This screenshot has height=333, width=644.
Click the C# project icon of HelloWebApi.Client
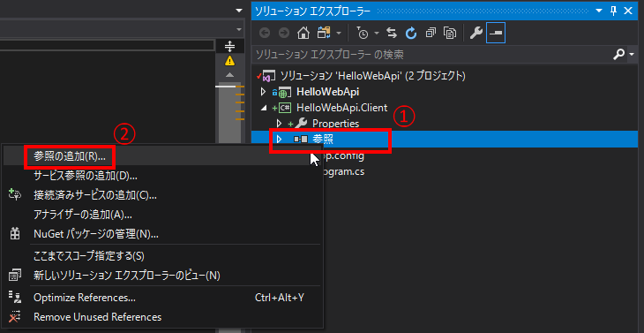click(285, 108)
